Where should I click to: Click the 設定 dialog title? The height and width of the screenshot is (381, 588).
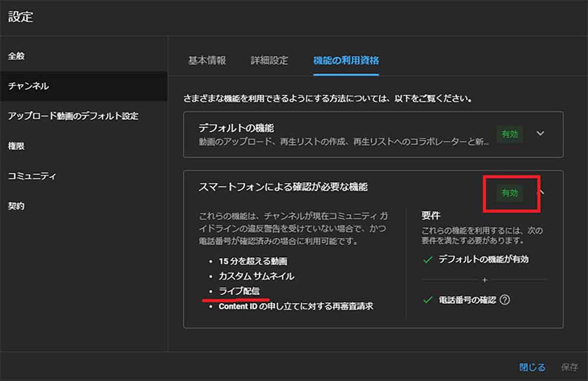point(21,17)
